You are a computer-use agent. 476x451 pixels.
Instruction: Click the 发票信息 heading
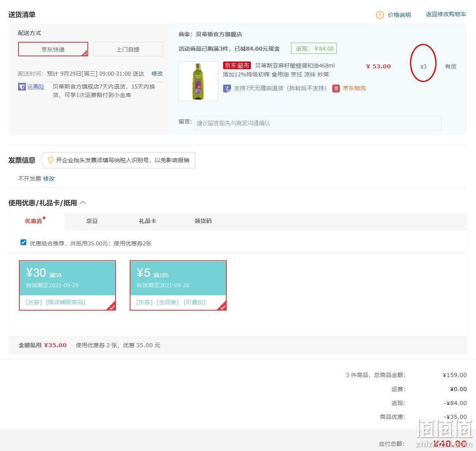pyautogui.click(x=22, y=160)
